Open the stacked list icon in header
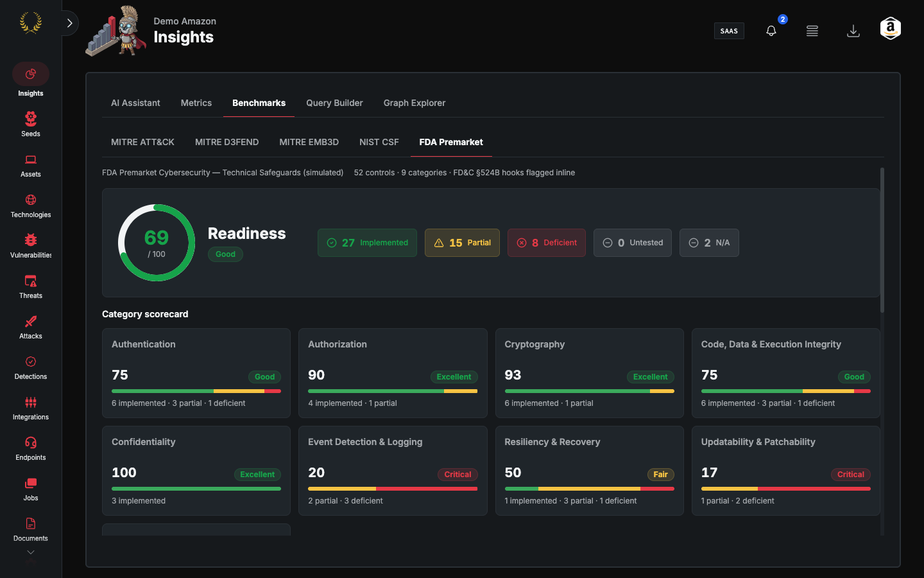 pos(812,31)
